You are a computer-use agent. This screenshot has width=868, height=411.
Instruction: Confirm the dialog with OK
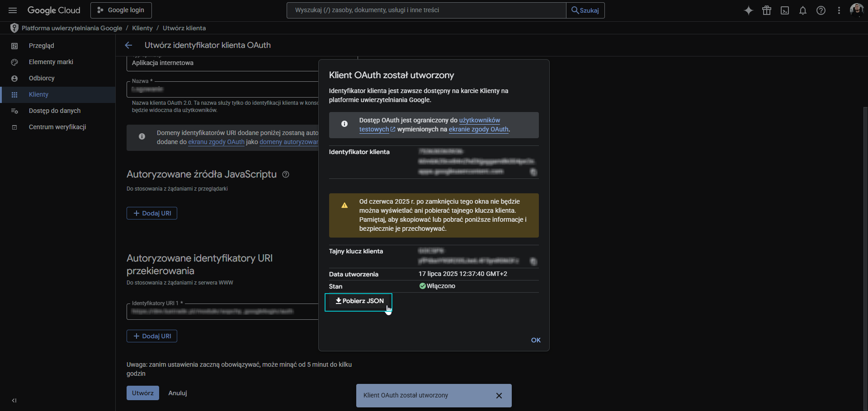click(536, 340)
